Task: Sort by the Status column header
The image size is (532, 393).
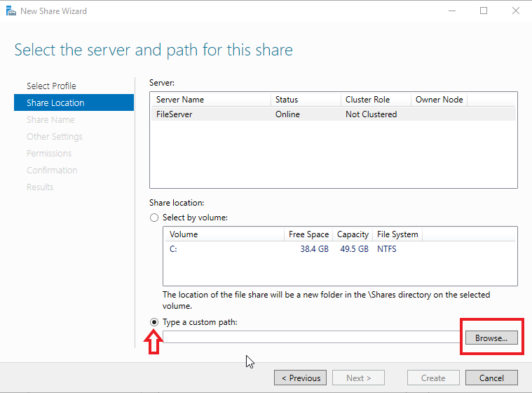Action: pos(306,100)
